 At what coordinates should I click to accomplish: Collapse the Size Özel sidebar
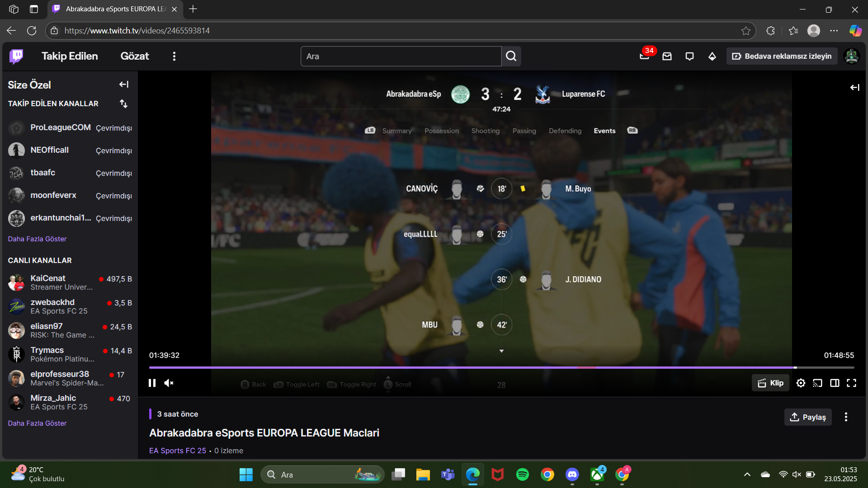[123, 84]
